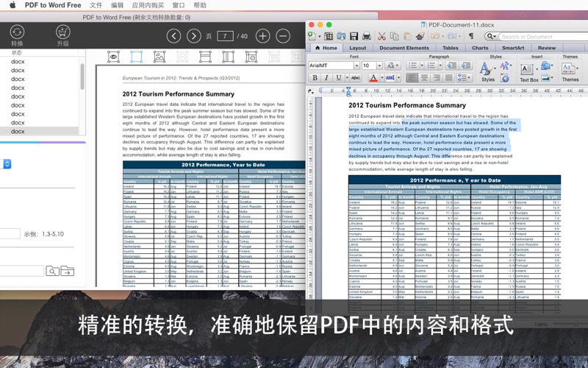Screen dimensions: 588x368
Task: Copy selection in Word toolbar
Action: [395, 36]
